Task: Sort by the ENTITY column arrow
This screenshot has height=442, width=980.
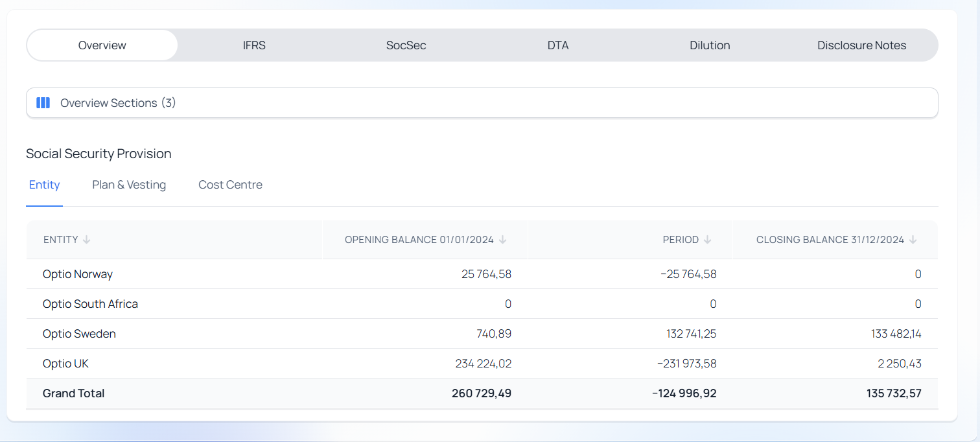Action: 87,240
